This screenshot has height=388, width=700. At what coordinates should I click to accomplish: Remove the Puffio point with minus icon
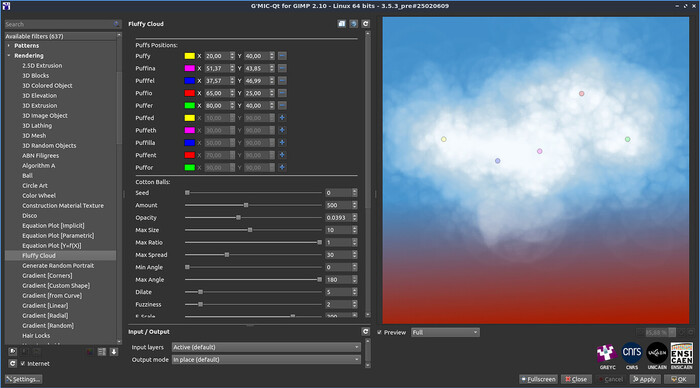[282, 93]
